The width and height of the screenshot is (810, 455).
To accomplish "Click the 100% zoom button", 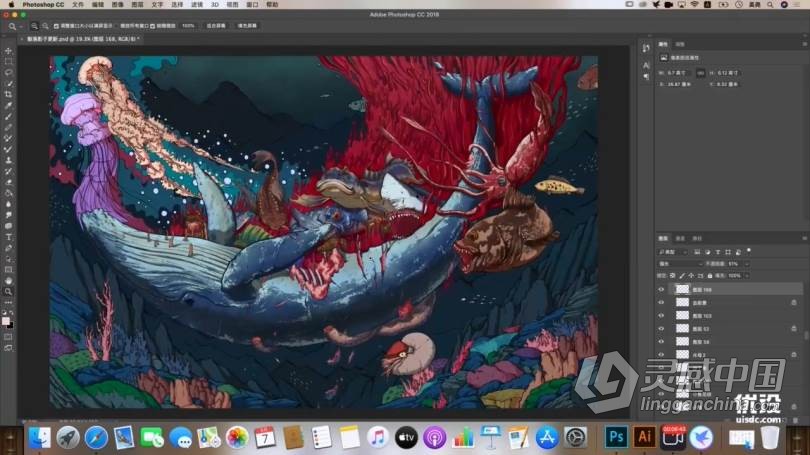I will (x=188, y=25).
